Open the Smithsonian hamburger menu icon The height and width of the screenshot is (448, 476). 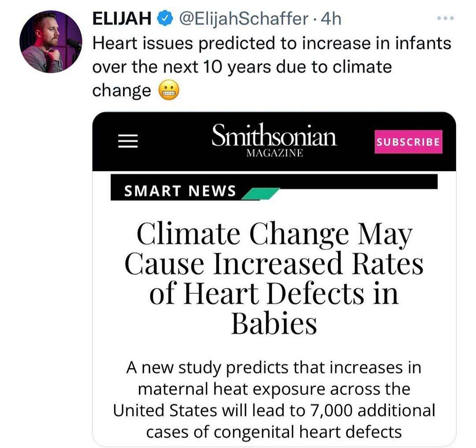click(x=128, y=141)
